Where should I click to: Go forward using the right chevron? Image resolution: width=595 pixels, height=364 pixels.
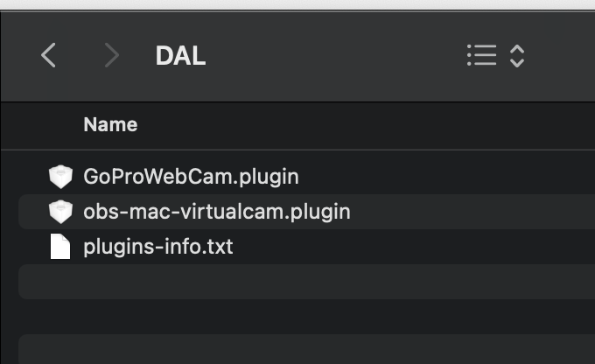[x=112, y=55]
